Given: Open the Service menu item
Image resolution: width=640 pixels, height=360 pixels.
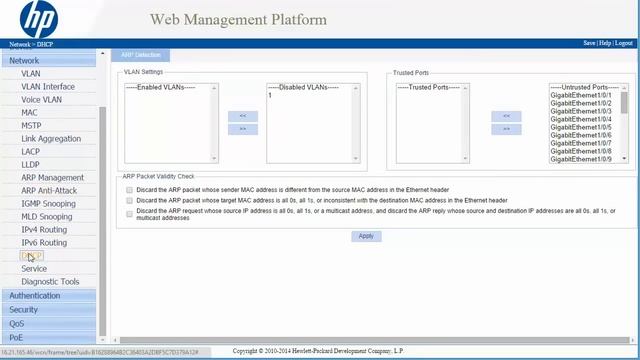Looking at the screenshot, I should point(34,269).
